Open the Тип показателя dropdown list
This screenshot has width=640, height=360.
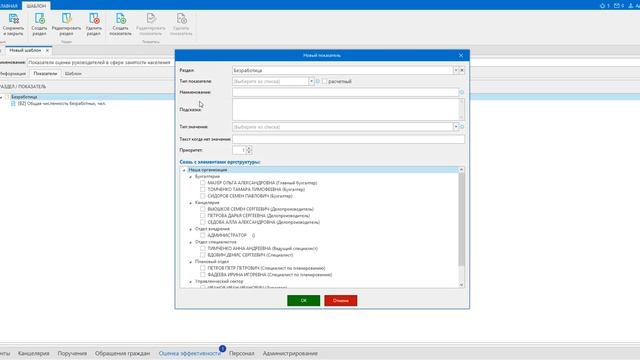click(311, 81)
